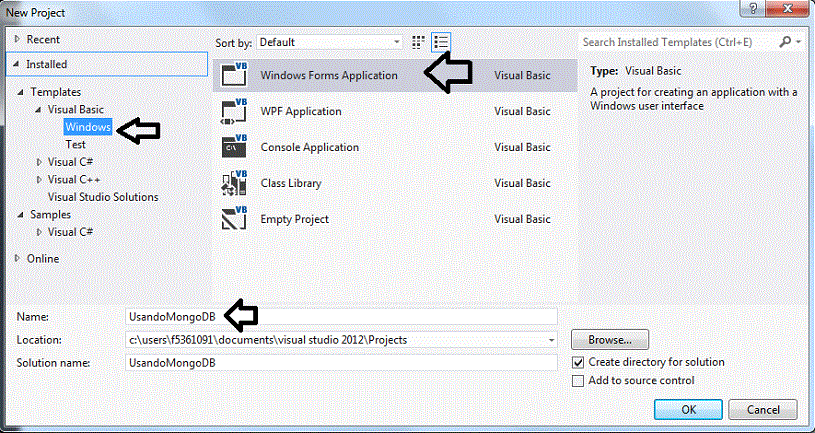Enable Add to source control checkbox

577,381
